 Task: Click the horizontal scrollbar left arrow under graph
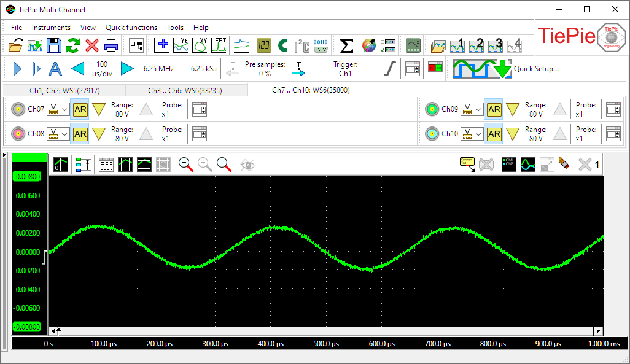point(52,331)
